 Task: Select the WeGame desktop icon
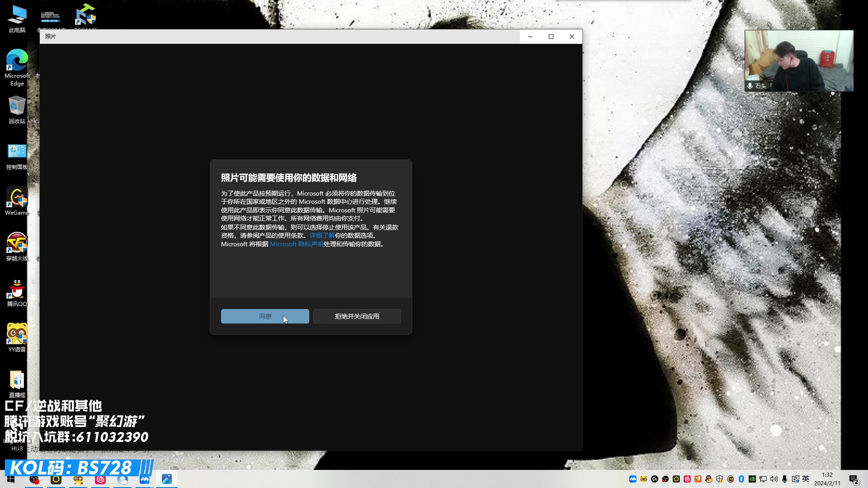tap(17, 202)
